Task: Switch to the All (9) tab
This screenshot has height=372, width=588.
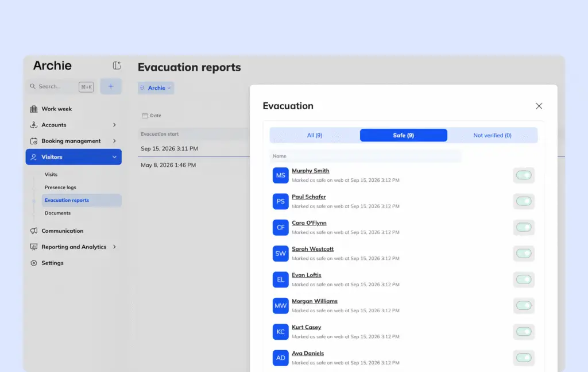Action: (315, 135)
